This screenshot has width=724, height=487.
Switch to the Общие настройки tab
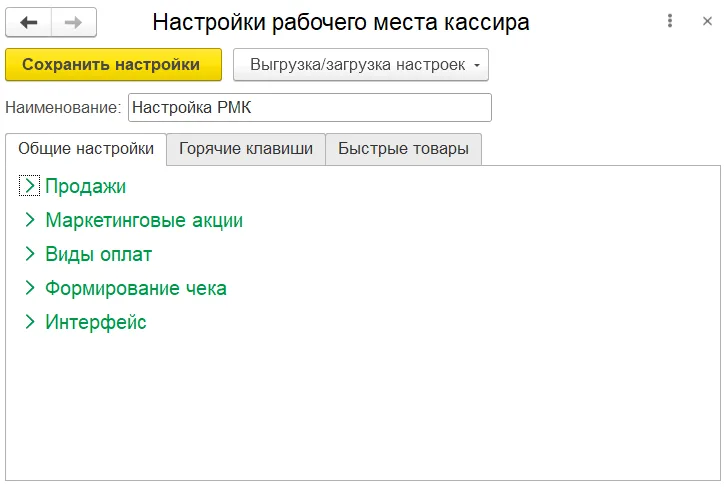(86, 149)
